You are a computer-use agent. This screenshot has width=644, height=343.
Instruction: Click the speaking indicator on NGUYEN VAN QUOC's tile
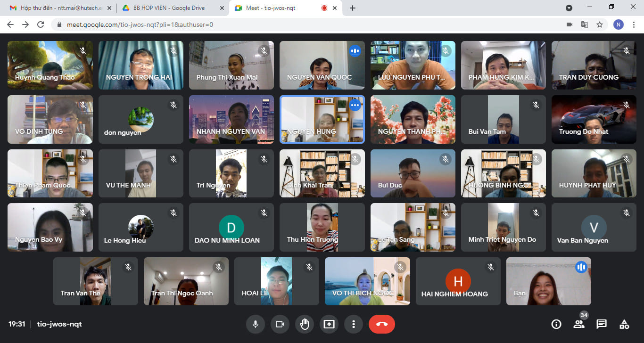pyautogui.click(x=355, y=50)
